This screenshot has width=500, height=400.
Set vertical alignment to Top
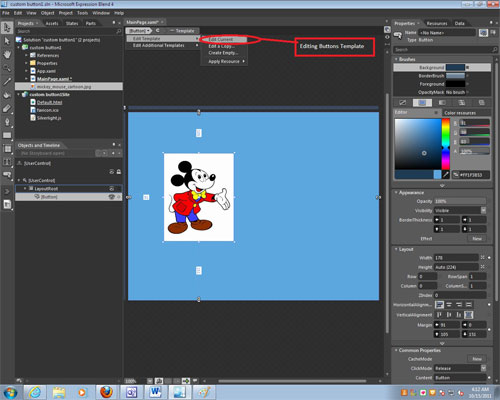[x=439, y=315]
